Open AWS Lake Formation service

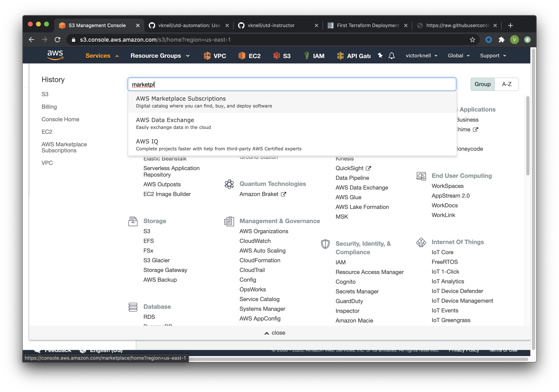click(x=362, y=207)
